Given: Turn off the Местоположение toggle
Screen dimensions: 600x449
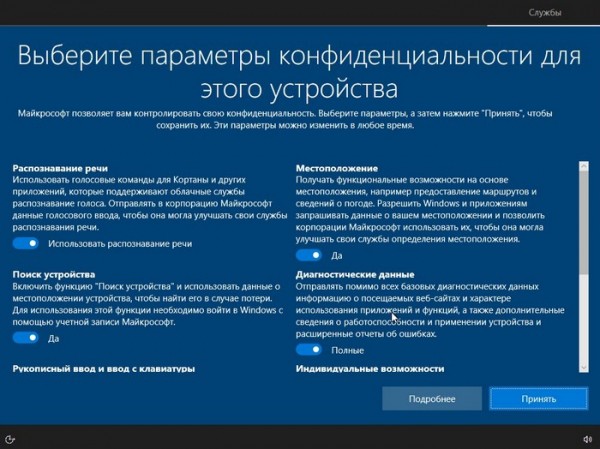Looking at the screenshot, I should click(x=309, y=255).
